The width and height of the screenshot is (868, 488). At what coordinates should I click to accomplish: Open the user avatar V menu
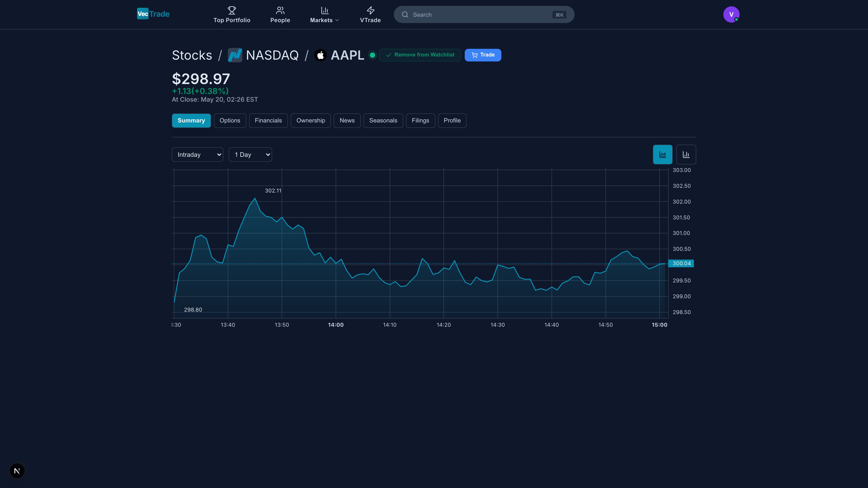coord(731,14)
